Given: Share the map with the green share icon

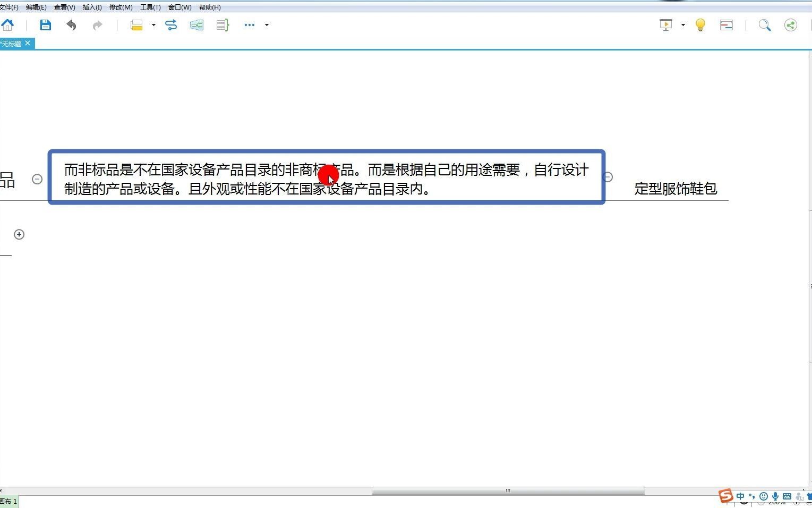Looking at the screenshot, I should tap(791, 25).
